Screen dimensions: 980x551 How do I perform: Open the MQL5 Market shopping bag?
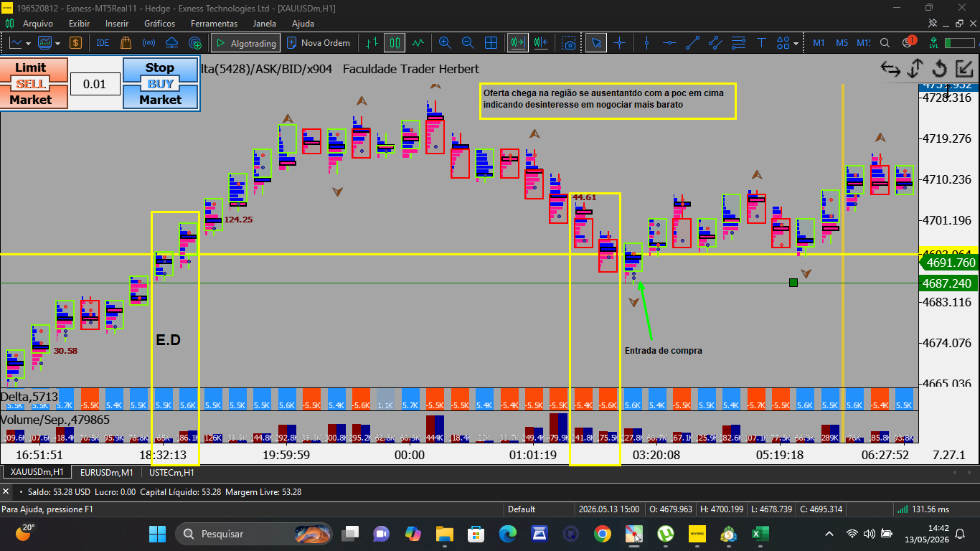point(126,43)
